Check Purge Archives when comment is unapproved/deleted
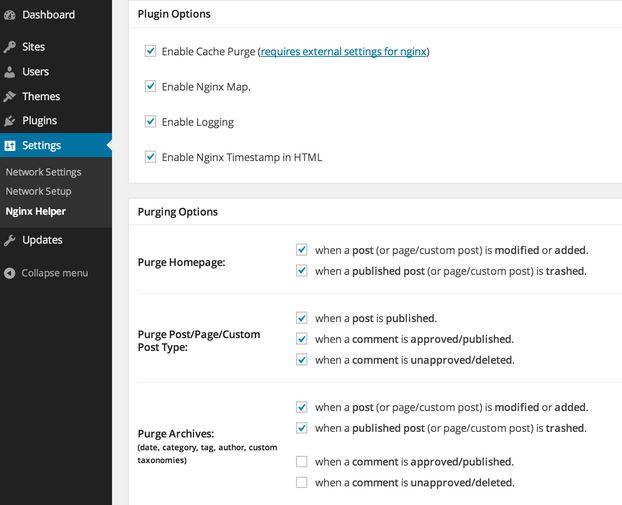This screenshot has height=505, width=622. click(x=301, y=482)
